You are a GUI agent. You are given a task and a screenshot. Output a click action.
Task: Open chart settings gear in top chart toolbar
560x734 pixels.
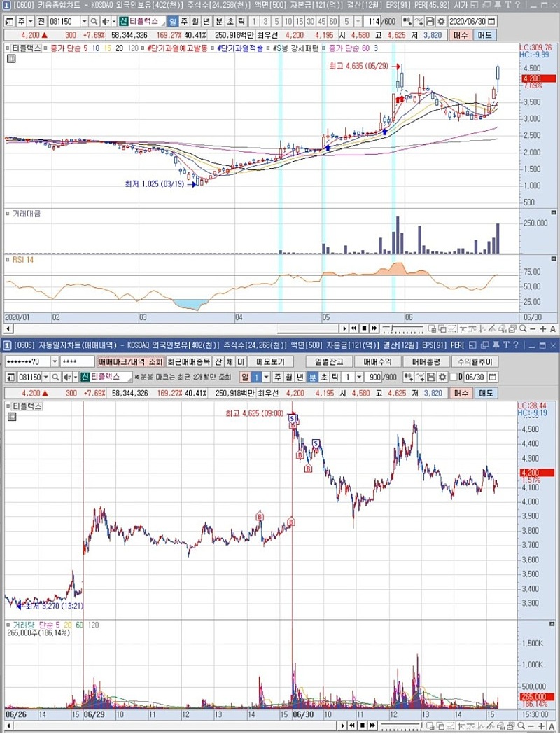pos(441,22)
